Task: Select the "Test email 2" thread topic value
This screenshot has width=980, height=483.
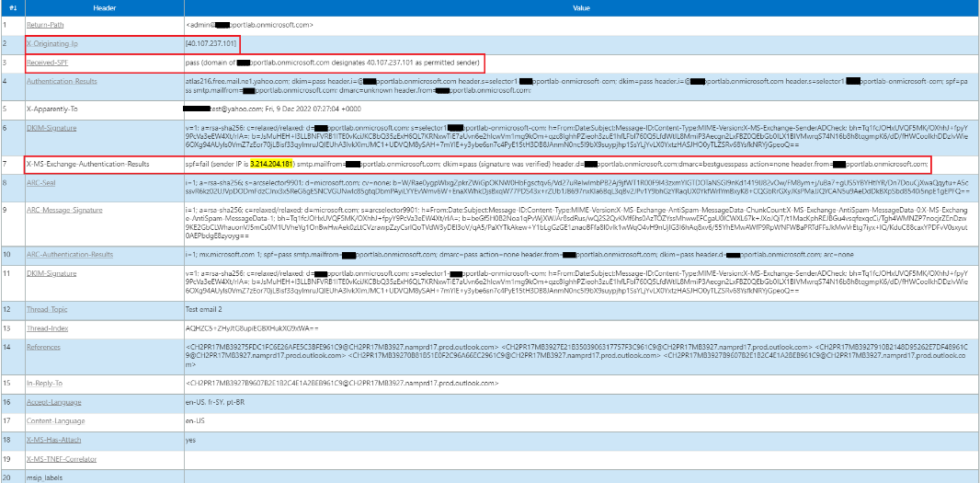Action: point(204,309)
